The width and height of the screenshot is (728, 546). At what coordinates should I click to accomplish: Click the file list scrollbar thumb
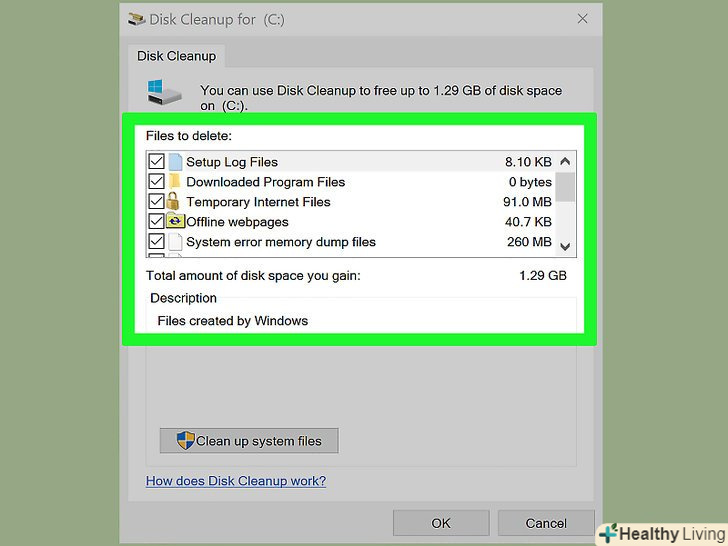(565, 187)
